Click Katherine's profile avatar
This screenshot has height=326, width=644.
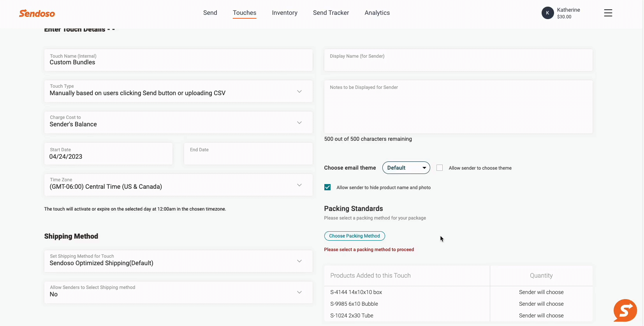tap(547, 13)
